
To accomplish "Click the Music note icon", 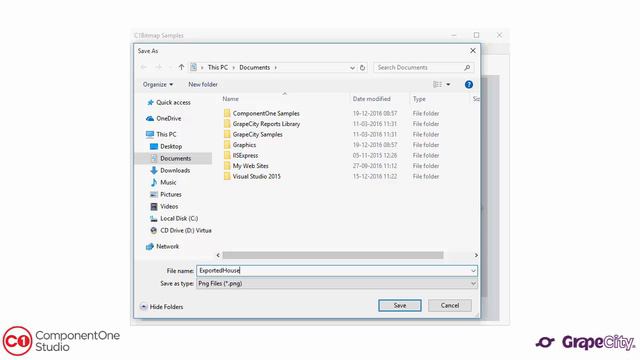I will click(x=154, y=182).
